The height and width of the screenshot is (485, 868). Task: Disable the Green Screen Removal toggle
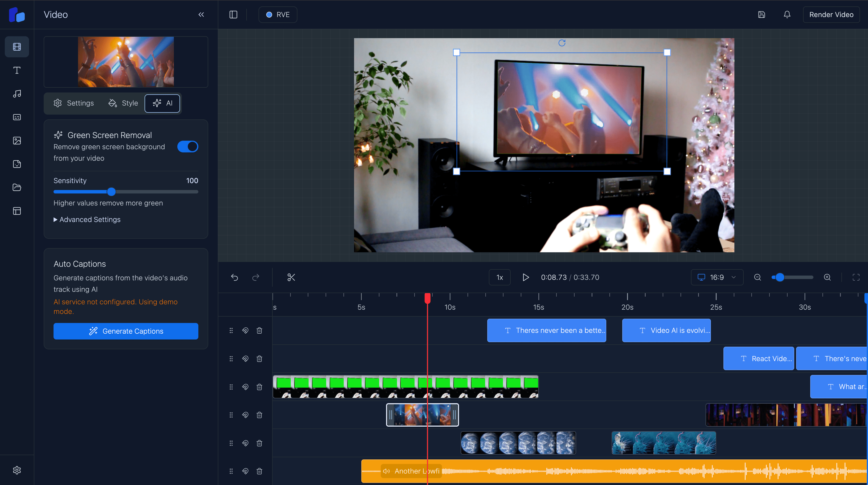coord(187,146)
